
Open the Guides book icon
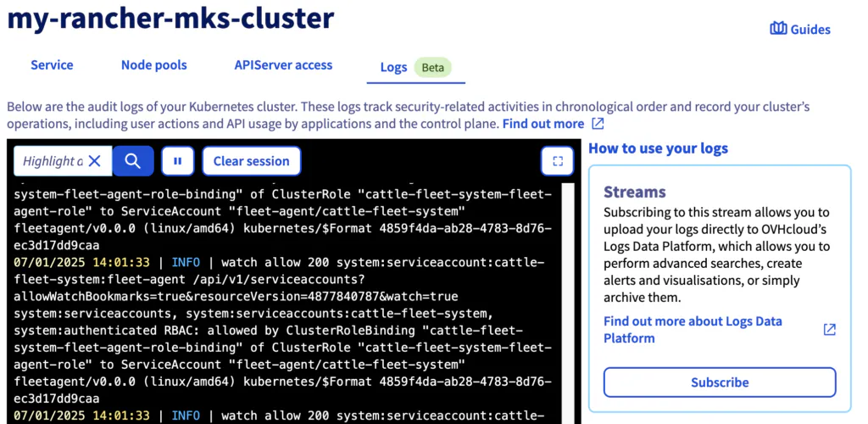tap(778, 29)
